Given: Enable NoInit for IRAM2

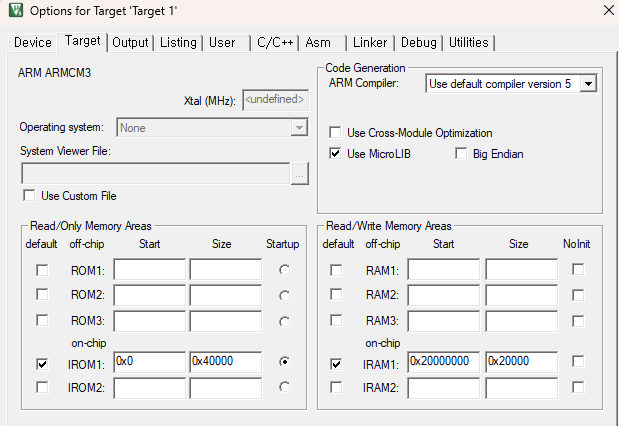Looking at the screenshot, I should pos(578,387).
